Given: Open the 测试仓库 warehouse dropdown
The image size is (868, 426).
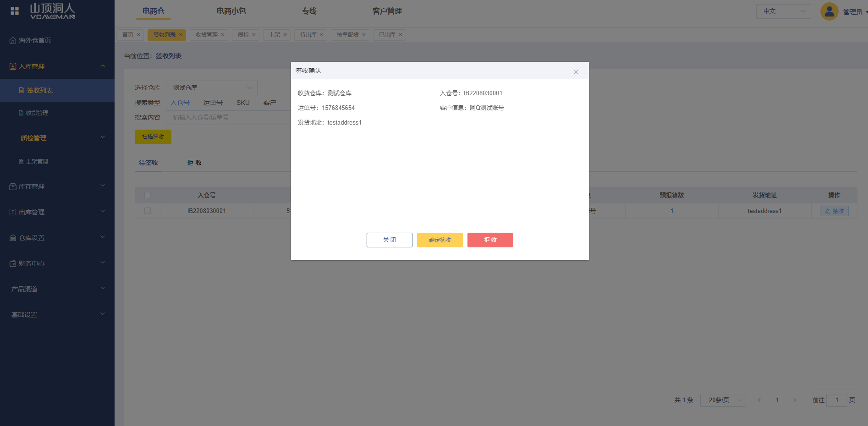Looking at the screenshot, I should (x=211, y=88).
